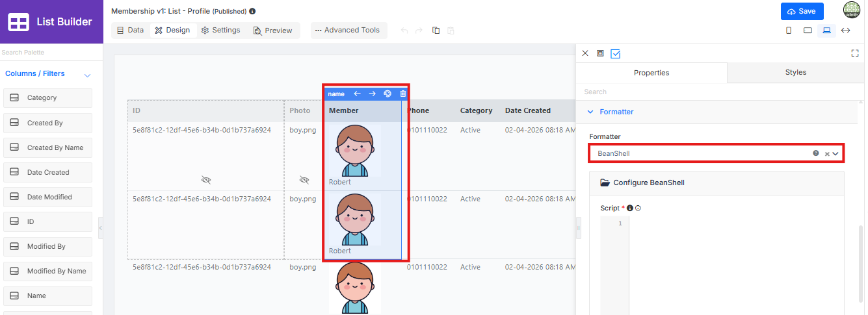Switch to tablet preview icon
Viewport: 868px width, 315px height.
coord(808,31)
